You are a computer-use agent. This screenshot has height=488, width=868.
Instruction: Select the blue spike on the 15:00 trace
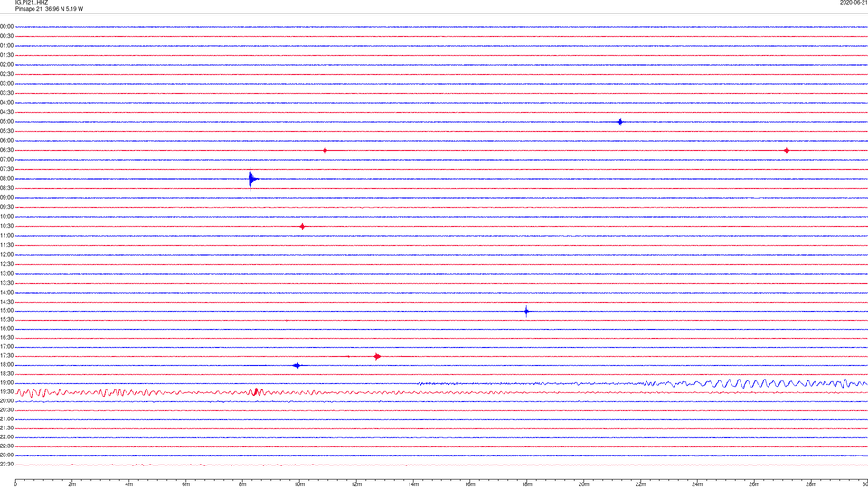coord(526,311)
